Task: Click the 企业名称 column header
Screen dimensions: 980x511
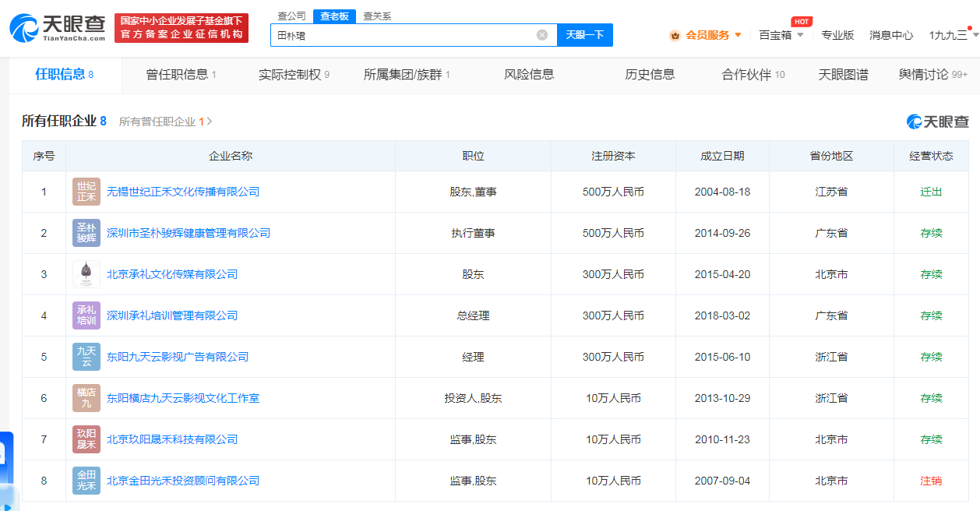Action: tap(231, 156)
